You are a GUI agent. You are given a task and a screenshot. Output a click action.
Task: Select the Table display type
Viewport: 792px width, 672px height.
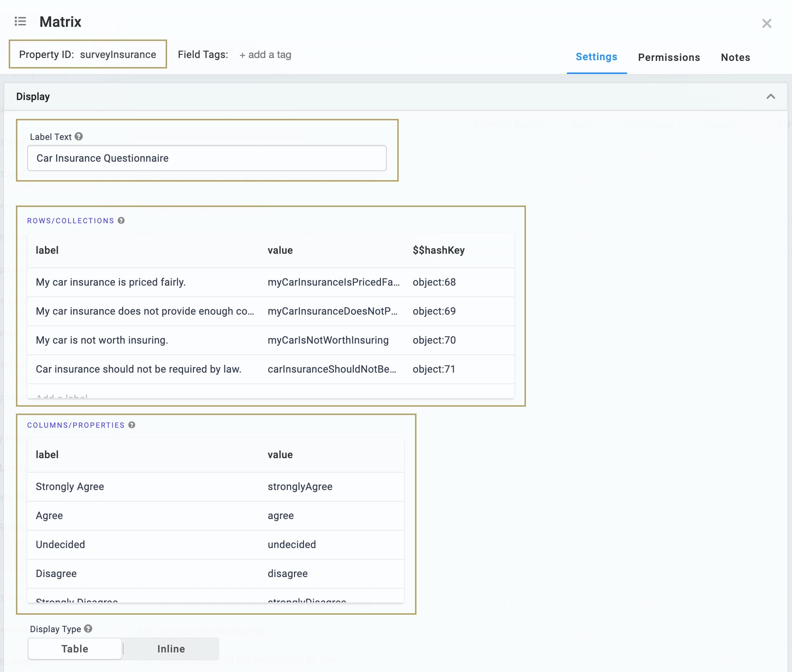(x=75, y=648)
